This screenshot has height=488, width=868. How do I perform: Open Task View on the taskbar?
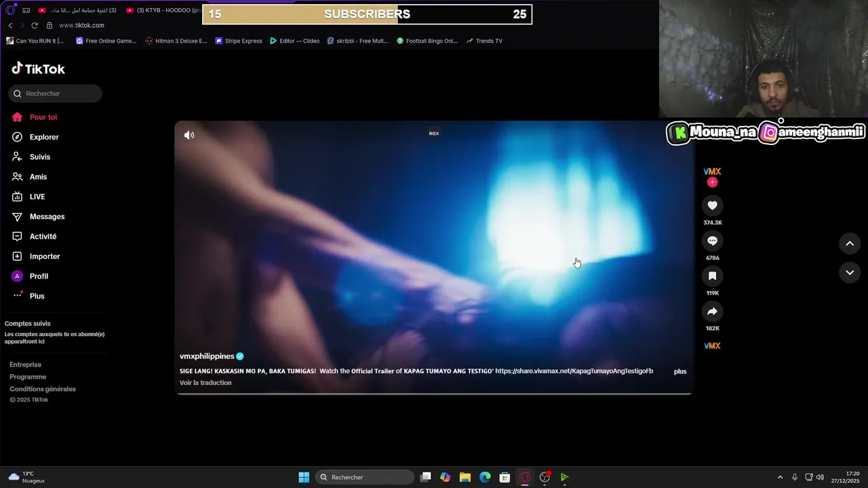[426, 477]
